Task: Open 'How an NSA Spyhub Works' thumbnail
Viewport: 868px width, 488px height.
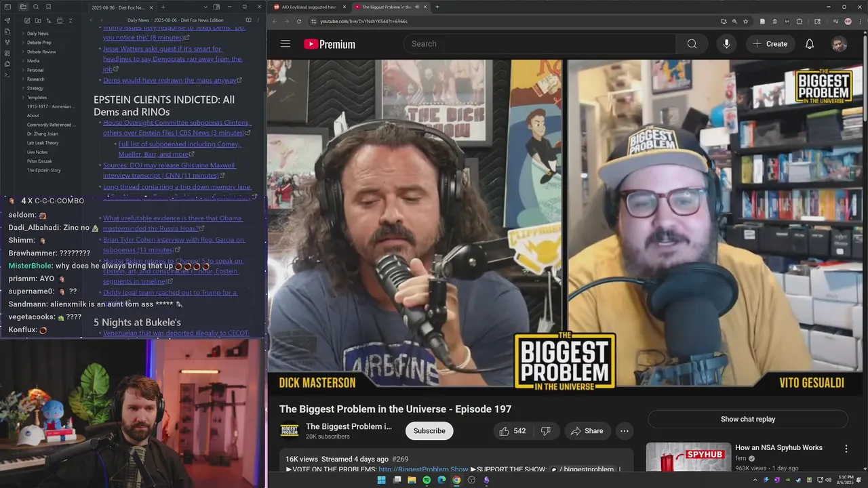Action: 688,457
